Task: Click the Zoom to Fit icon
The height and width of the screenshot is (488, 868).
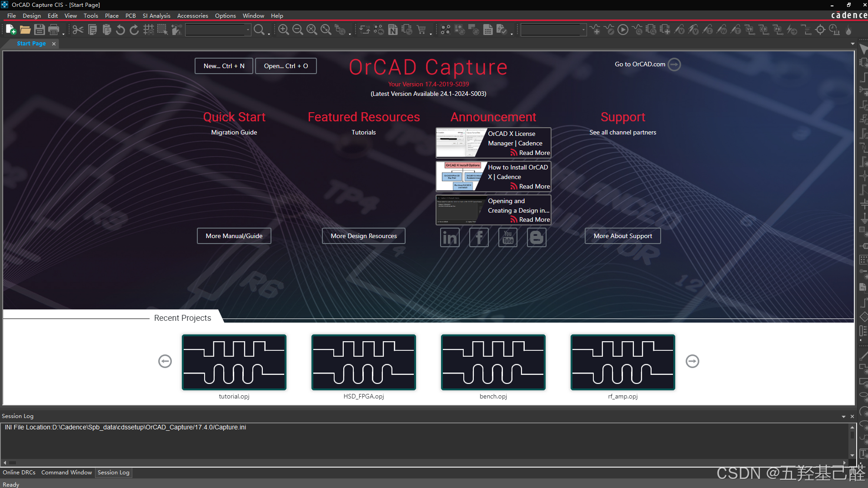Action: 326,30
